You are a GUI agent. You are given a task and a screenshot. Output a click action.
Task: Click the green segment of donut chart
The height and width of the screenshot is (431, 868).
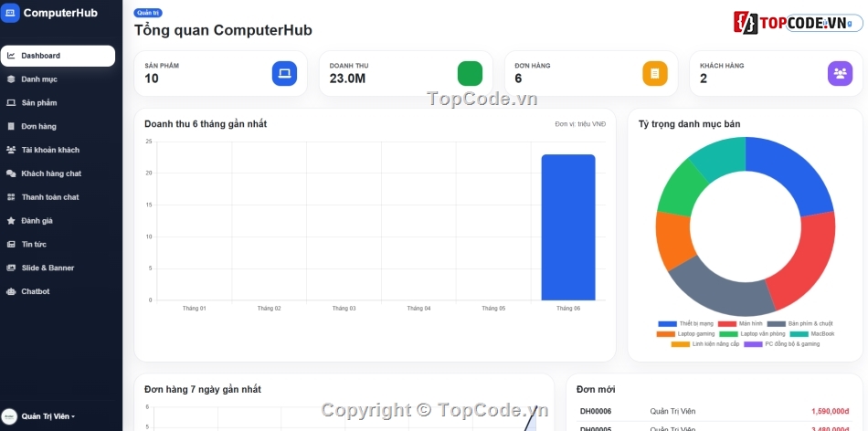pos(680,188)
